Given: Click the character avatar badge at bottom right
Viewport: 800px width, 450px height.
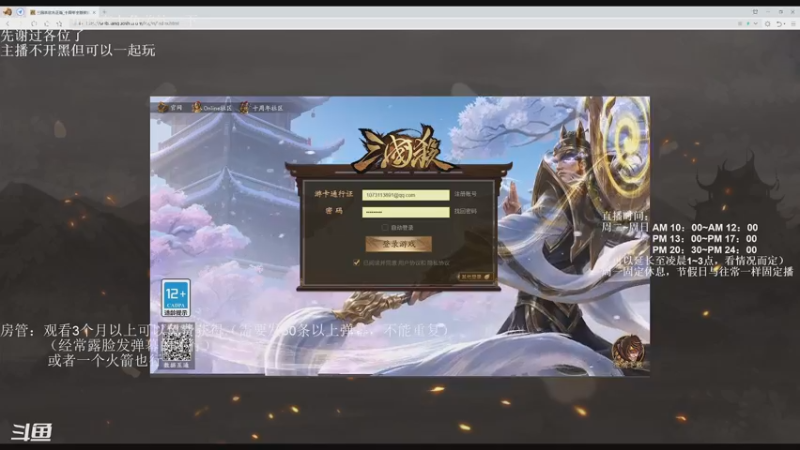Looking at the screenshot, I should click(628, 353).
